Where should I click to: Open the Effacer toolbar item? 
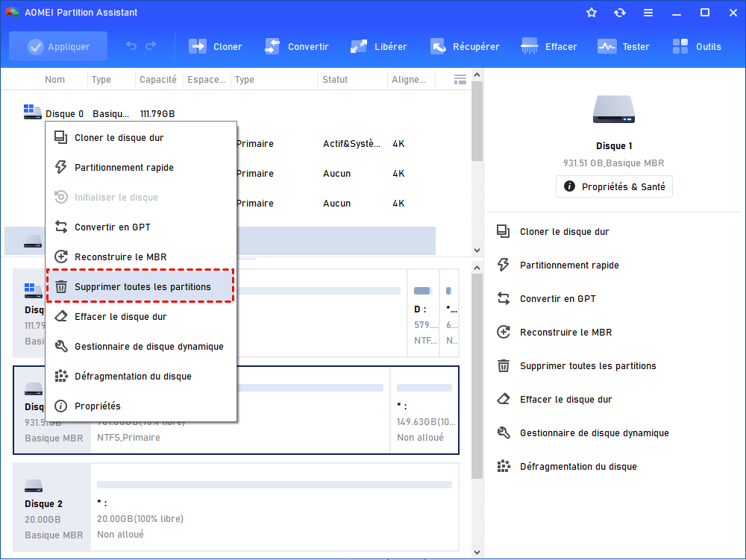tap(548, 46)
